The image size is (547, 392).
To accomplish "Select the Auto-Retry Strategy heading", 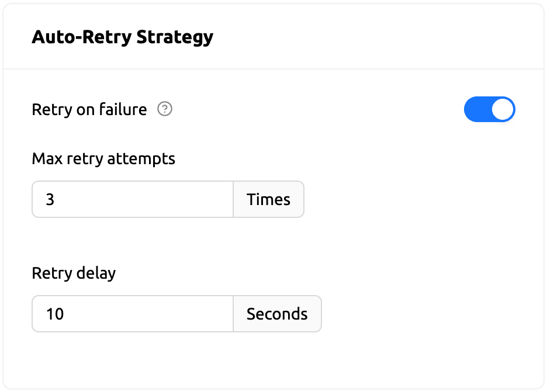I will pos(123,36).
